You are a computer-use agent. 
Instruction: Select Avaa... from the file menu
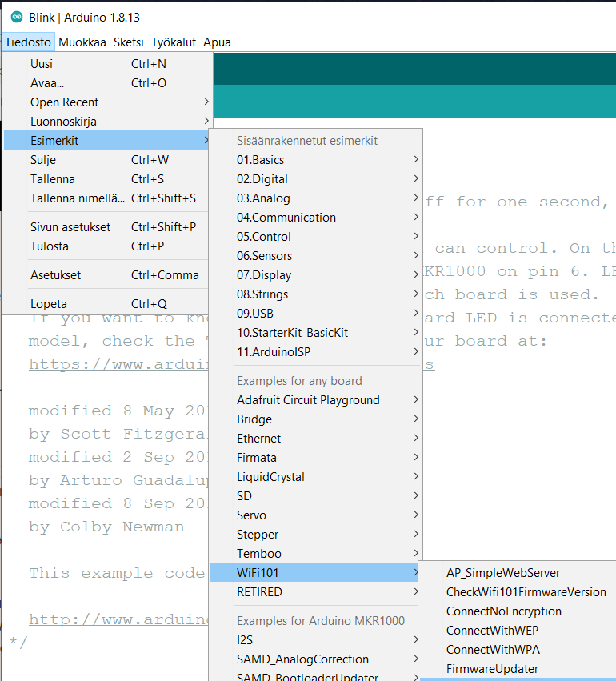tap(107, 83)
